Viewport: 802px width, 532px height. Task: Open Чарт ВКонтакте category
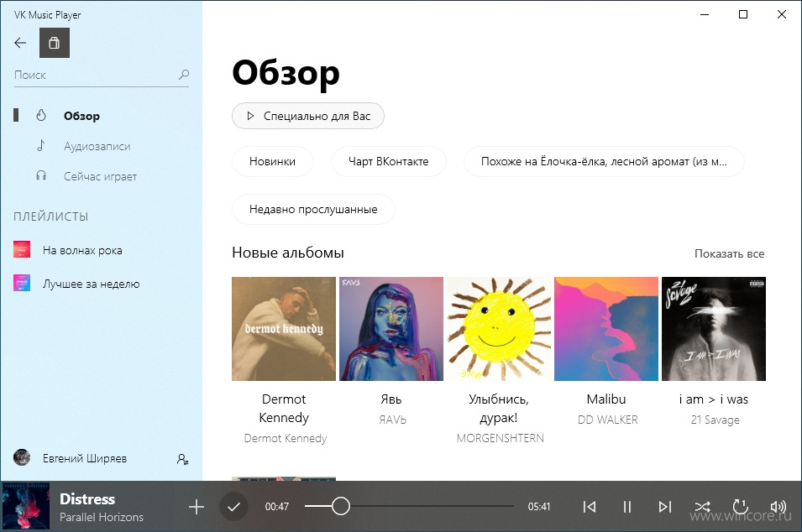[389, 161]
